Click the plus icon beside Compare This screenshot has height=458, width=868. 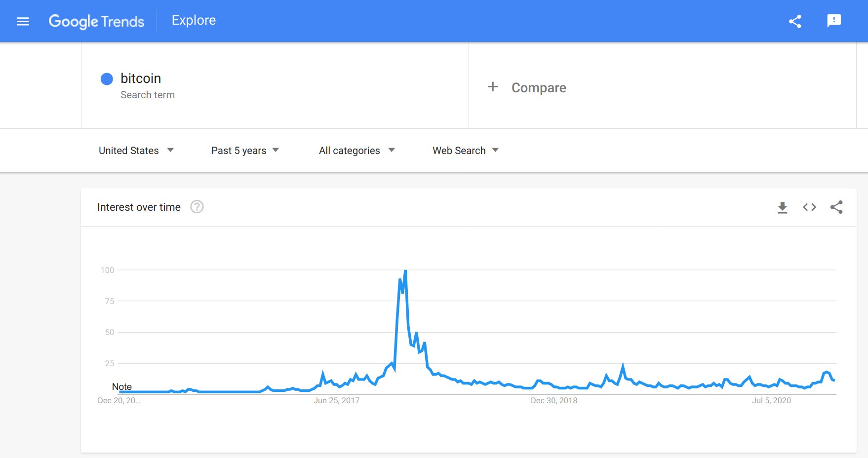(493, 87)
